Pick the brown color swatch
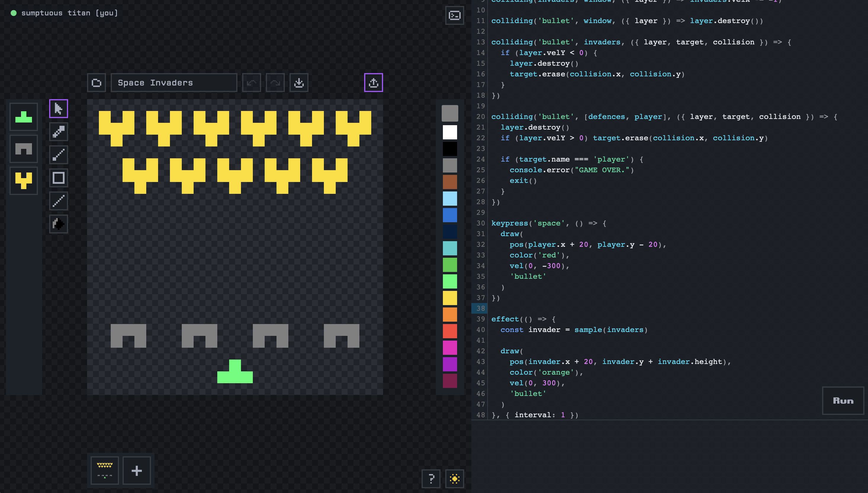This screenshot has width=868, height=493. point(450,182)
